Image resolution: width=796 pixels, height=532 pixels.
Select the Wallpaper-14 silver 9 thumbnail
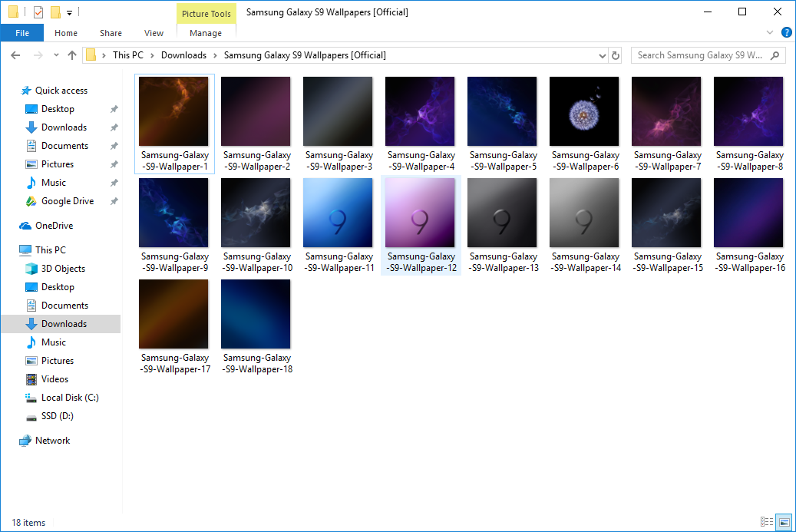point(584,213)
